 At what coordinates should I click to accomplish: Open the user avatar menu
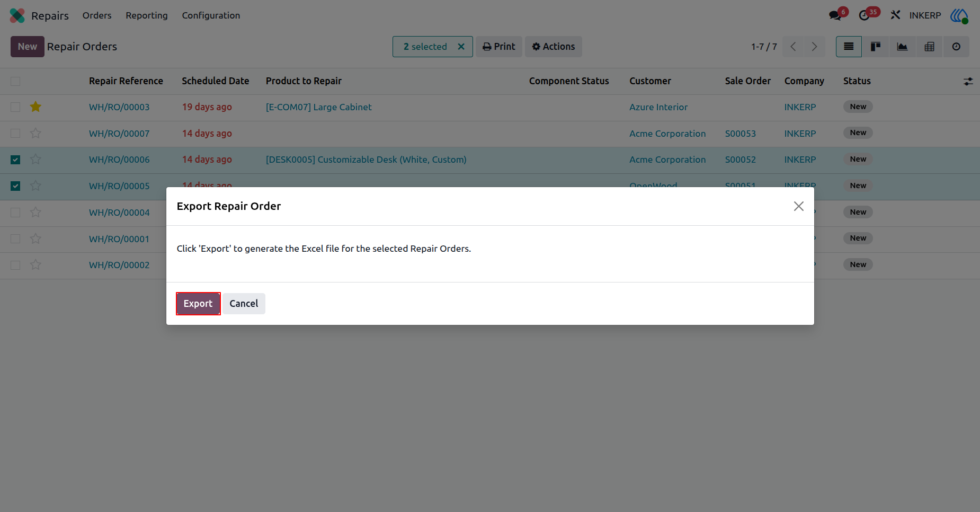click(x=959, y=15)
